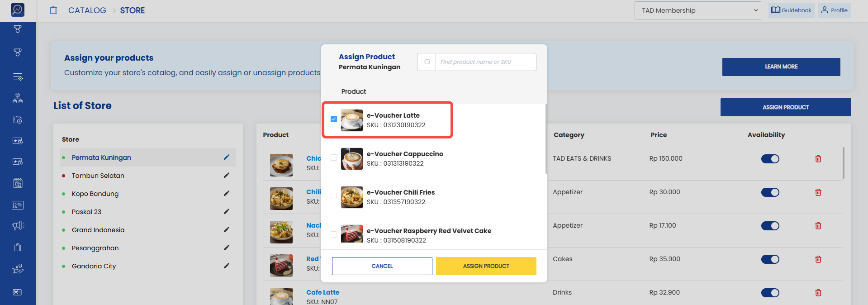The height and width of the screenshot is (305, 868).
Task: Click the megaphone icon in sidebar
Action: click(x=18, y=225)
